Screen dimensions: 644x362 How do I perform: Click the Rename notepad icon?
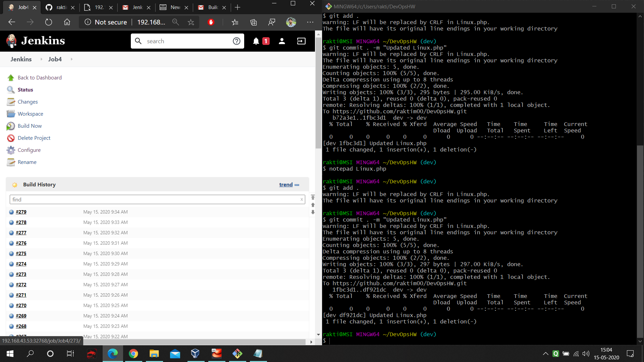(11, 162)
